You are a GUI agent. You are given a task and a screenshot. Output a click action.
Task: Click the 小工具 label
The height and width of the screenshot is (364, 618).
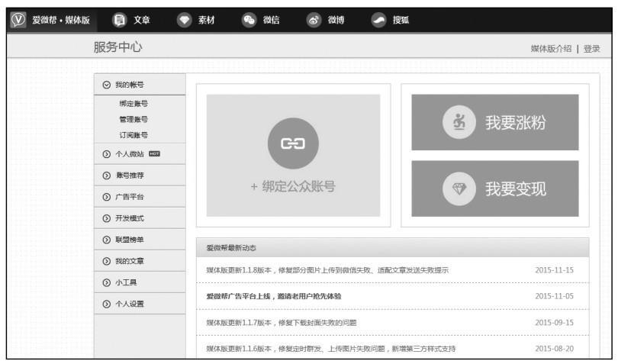pyautogui.click(x=126, y=282)
